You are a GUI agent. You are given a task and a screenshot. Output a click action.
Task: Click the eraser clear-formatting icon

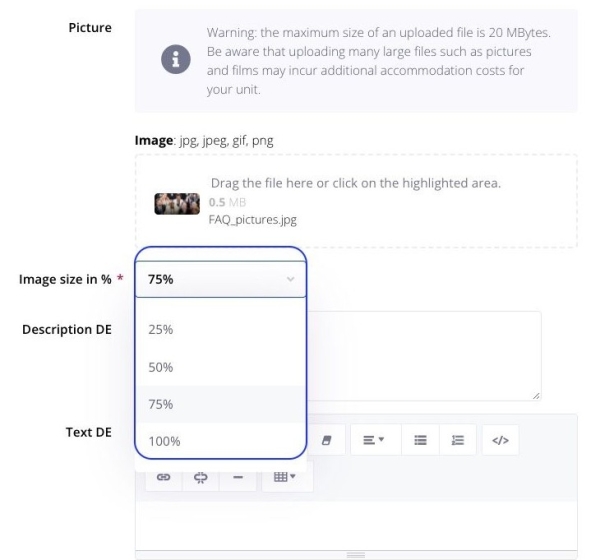(x=327, y=439)
